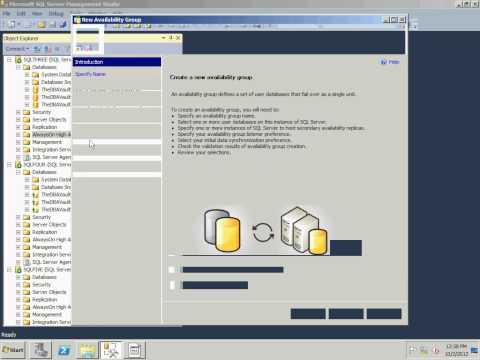Screen dimensions: 480x360
Task: Open the Object Explorer window position dropdown arrow
Action: (x=163, y=38)
